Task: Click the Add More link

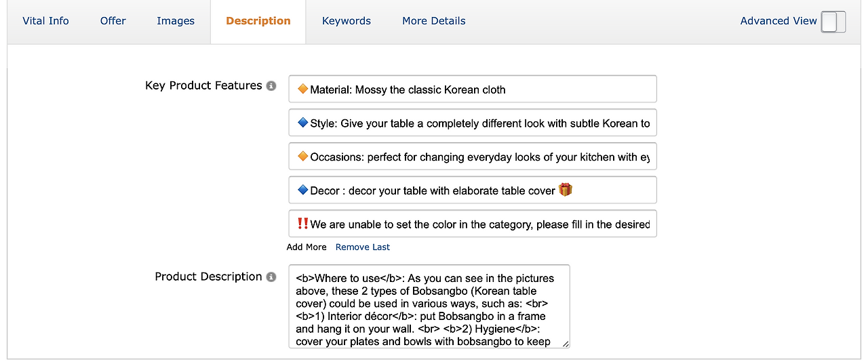Action: coord(307,247)
